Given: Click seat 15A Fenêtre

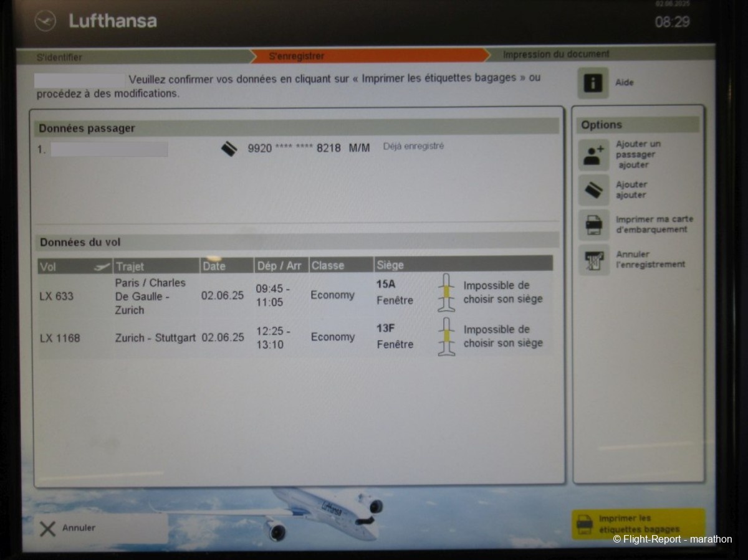Looking at the screenshot, I should pos(395,292).
